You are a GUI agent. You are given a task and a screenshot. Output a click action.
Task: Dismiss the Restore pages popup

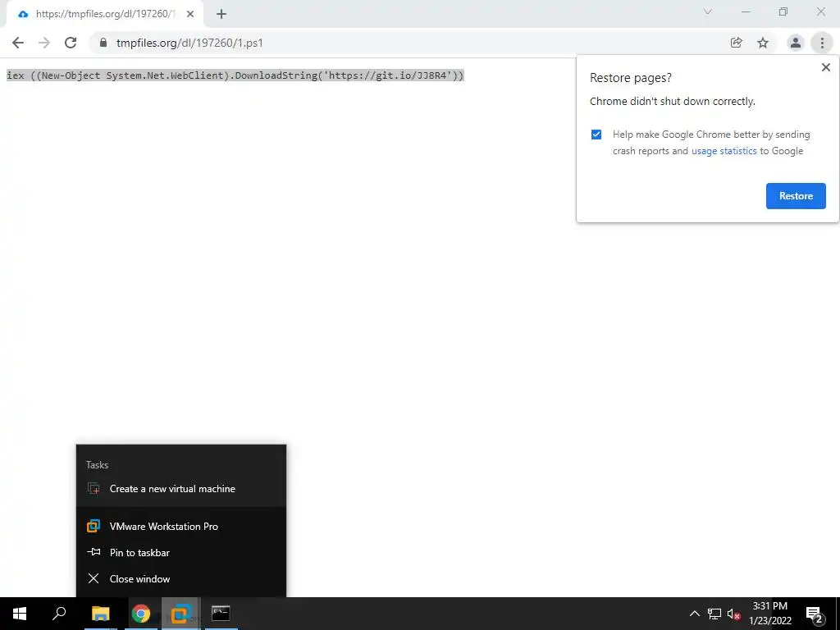(x=825, y=67)
